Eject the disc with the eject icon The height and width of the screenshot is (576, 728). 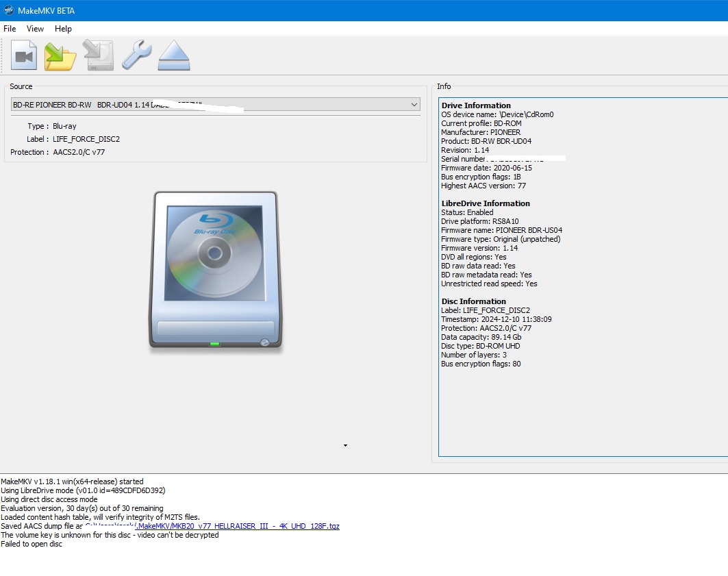pos(174,55)
